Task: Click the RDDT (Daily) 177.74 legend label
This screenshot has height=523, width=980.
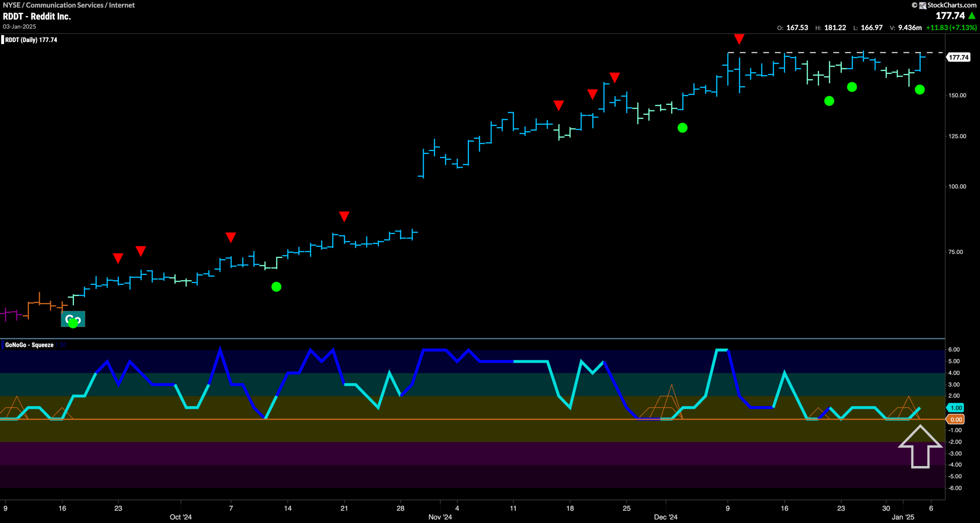Action: point(31,40)
